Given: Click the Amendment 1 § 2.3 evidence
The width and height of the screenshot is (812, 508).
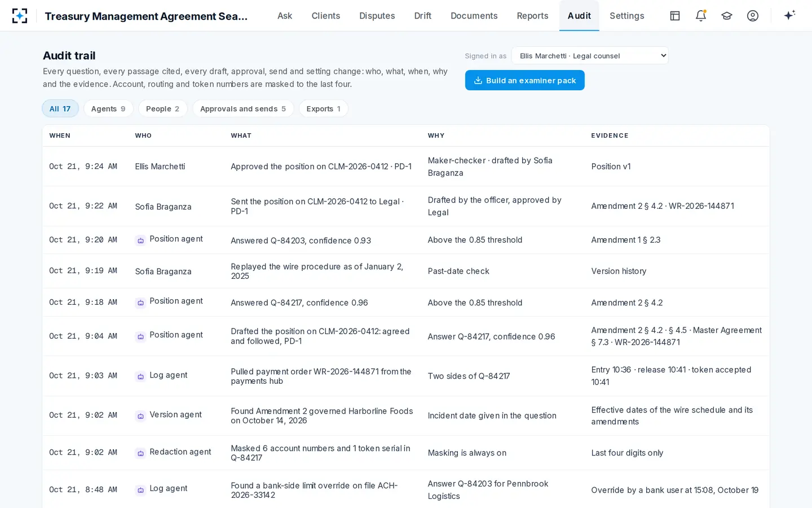Looking at the screenshot, I should click(x=626, y=240).
